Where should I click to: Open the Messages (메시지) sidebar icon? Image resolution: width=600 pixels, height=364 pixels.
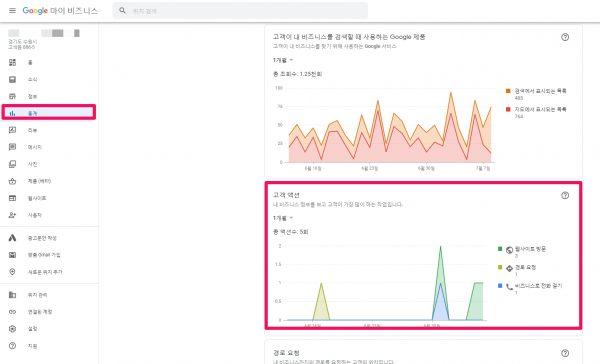tap(12, 147)
